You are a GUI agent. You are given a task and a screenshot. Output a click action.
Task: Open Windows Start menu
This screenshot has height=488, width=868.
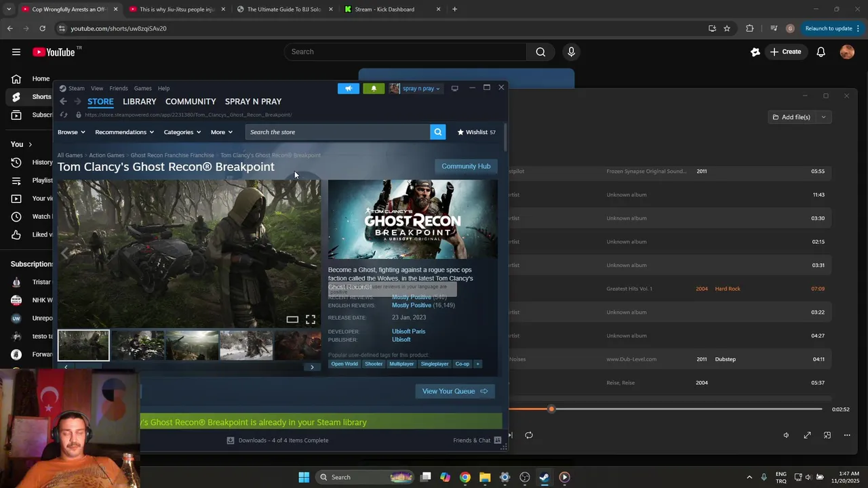pyautogui.click(x=304, y=477)
